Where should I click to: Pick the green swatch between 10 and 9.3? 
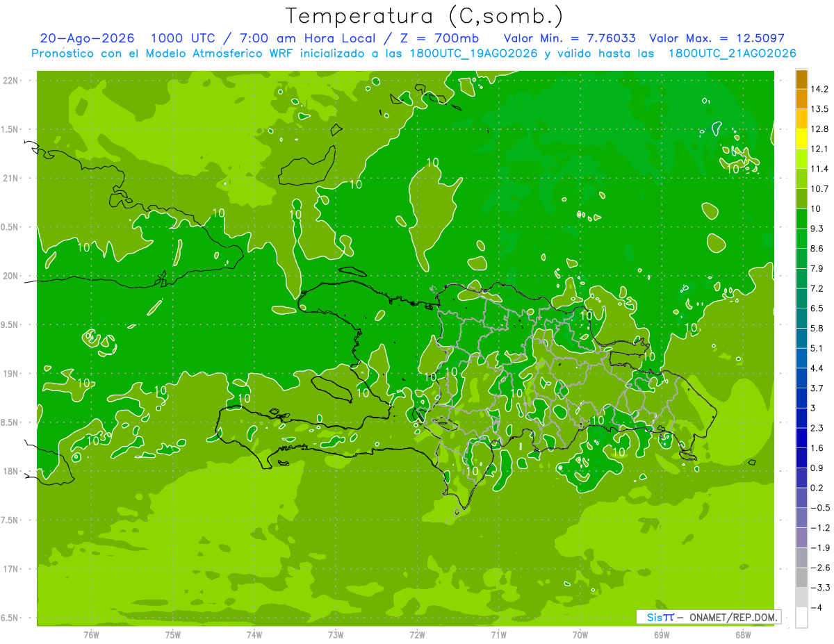(801, 219)
